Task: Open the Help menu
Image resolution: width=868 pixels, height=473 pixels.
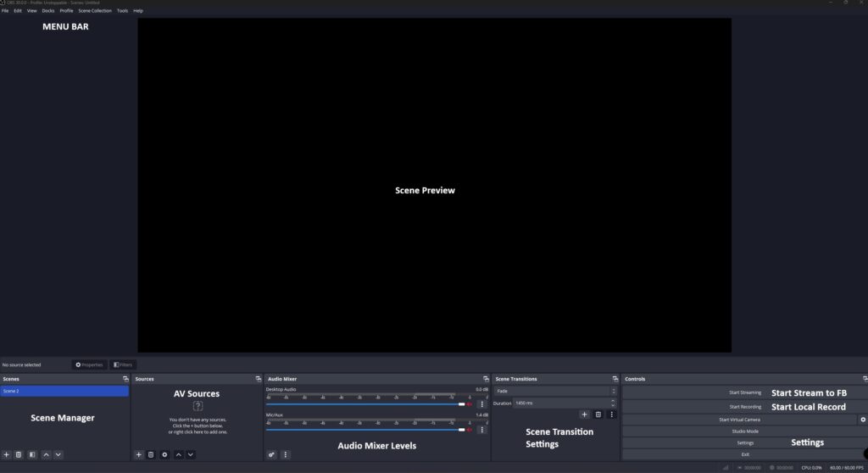Action: 138,10
